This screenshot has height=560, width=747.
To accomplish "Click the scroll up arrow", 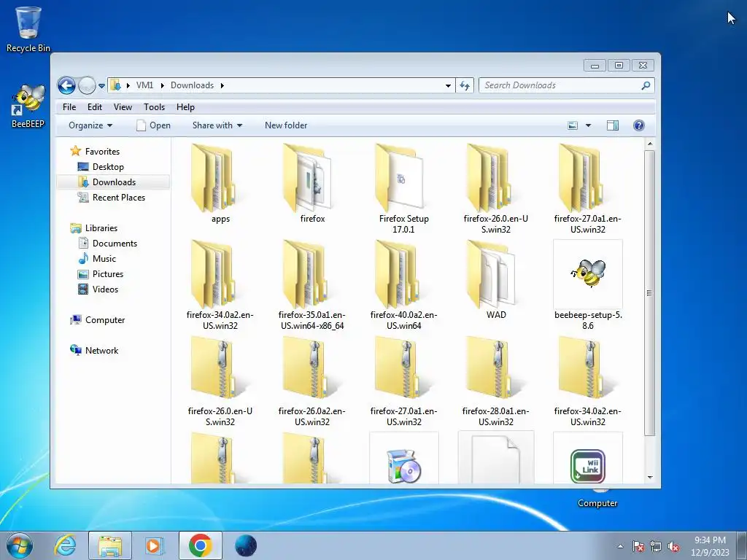I will 650,144.
